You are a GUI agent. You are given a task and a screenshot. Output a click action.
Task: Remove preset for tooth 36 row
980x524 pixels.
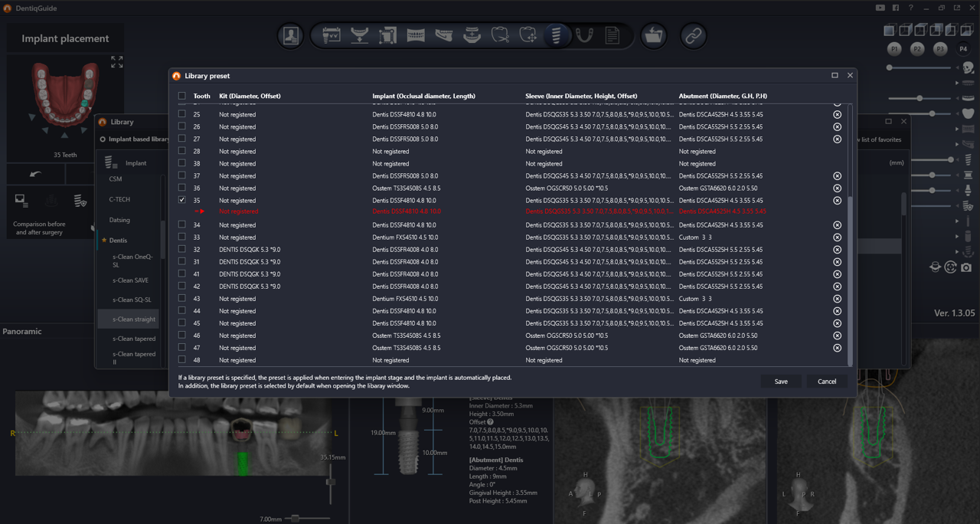click(837, 188)
